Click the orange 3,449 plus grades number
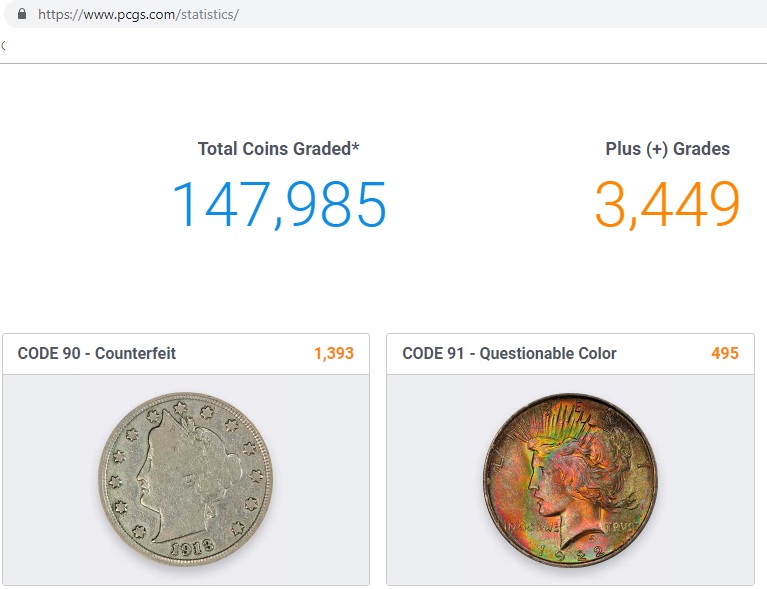767x589 pixels. click(x=667, y=204)
